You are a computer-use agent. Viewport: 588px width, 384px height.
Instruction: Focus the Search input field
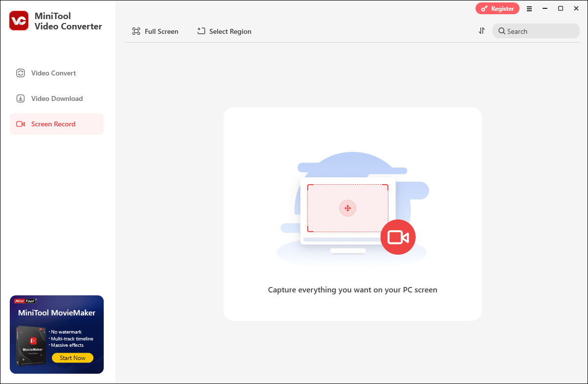[536, 31]
